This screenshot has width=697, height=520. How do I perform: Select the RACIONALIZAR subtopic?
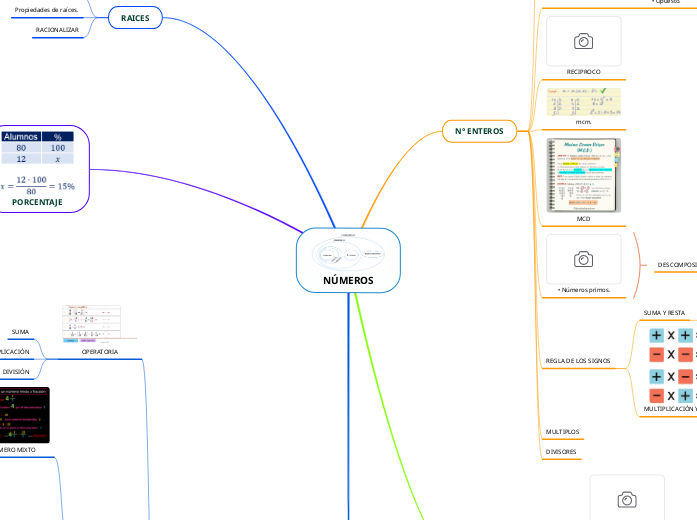(x=57, y=30)
